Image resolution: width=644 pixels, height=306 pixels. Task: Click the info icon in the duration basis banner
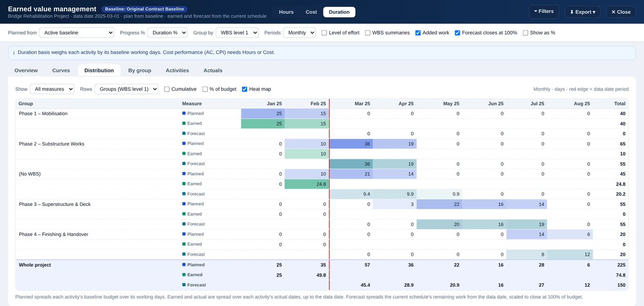point(14,53)
